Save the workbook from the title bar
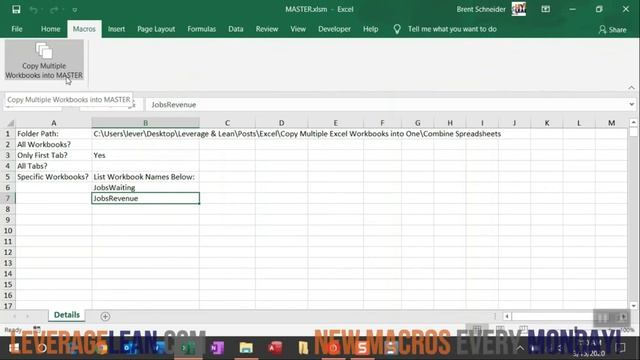Viewport: 640px width, 360px height. point(16,9)
